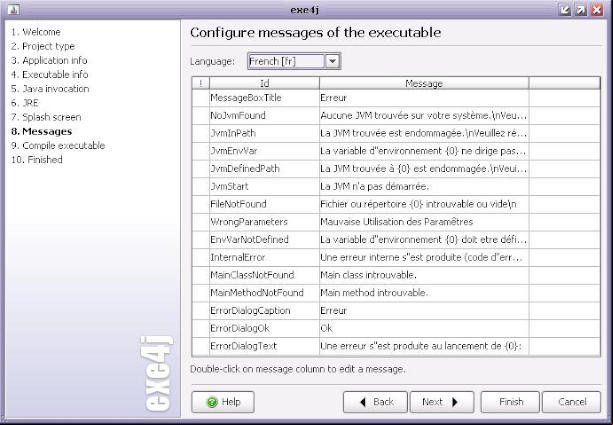The image size is (613, 425).
Task: Select the ErrorDialogText id cell
Action: 264,346
